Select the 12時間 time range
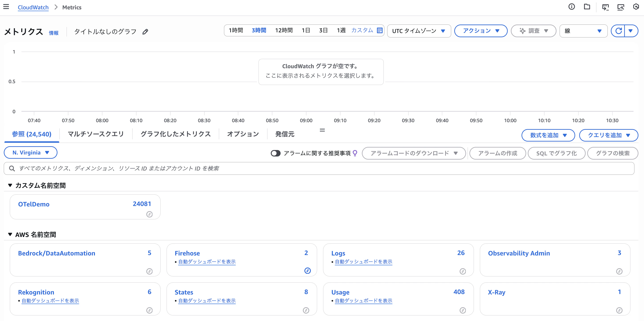644x321 pixels. click(284, 30)
